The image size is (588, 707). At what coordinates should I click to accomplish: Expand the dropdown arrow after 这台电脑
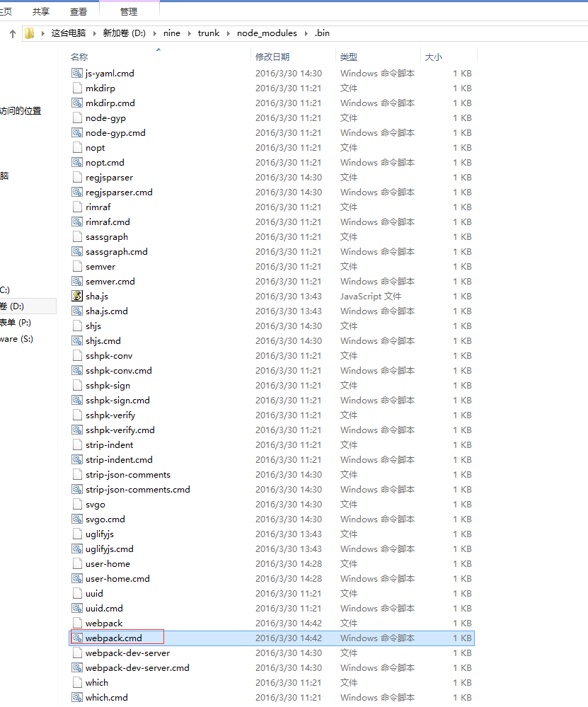click(95, 33)
